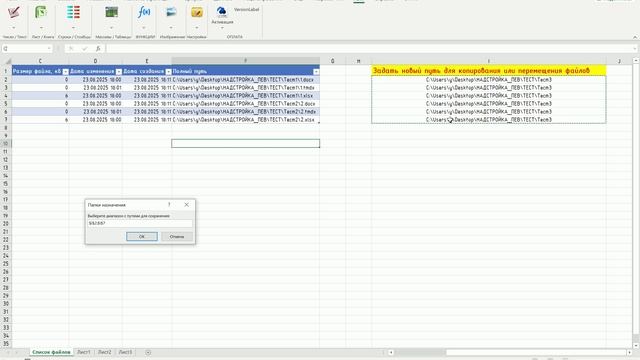This screenshot has height=360, width=640.
Task: Expand dropdown under ФУНКЦИИ icon
Action: 144,28
